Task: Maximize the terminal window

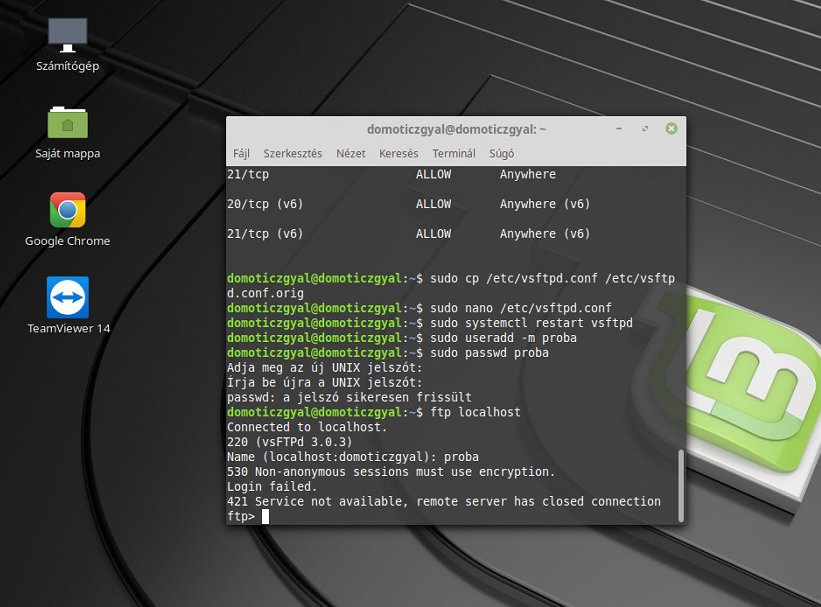Action: 645,129
